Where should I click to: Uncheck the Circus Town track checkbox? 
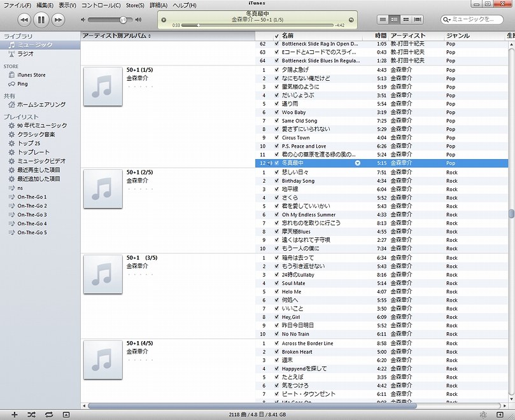(x=276, y=137)
